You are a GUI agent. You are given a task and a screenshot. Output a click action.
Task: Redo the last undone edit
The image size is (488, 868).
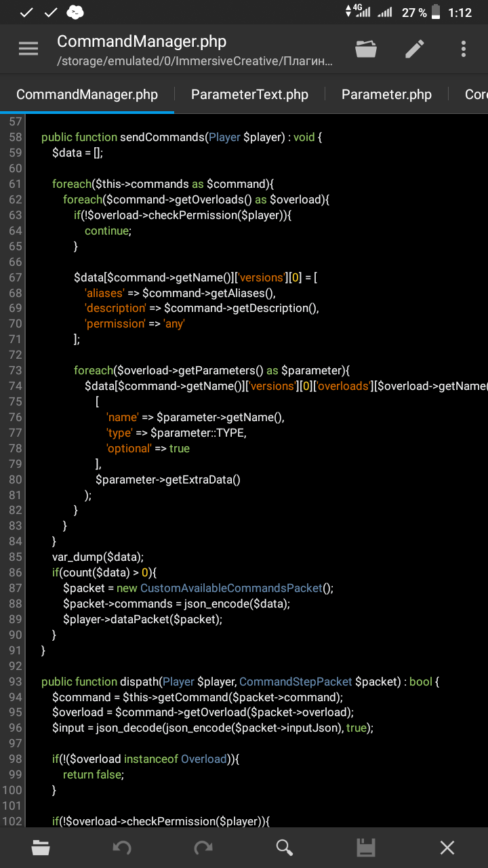[203, 847]
